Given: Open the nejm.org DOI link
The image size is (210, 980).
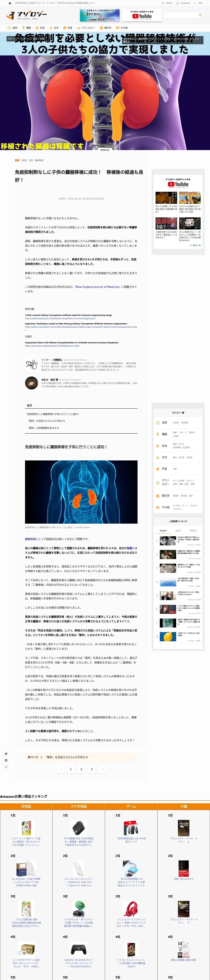Looking at the screenshot, I should pyautogui.click(x=52, y=346).
